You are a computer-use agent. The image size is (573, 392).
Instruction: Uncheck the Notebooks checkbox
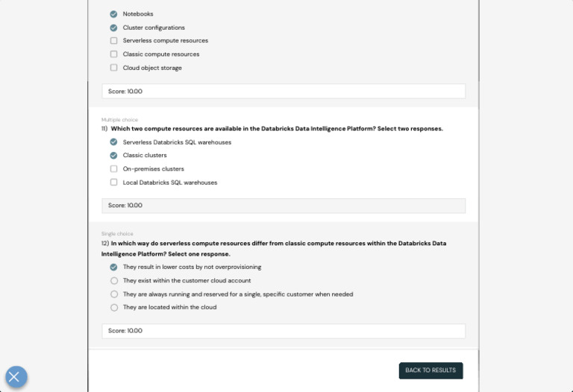click(113, 14)
